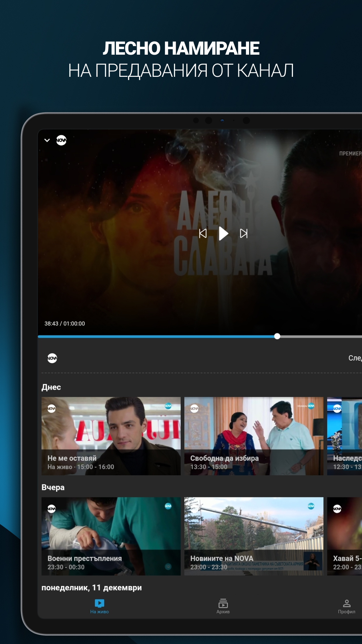Click the 'понеделник, 11 декември' heading
This screenshot has height=644, width=362.
(x=92, y=588)
